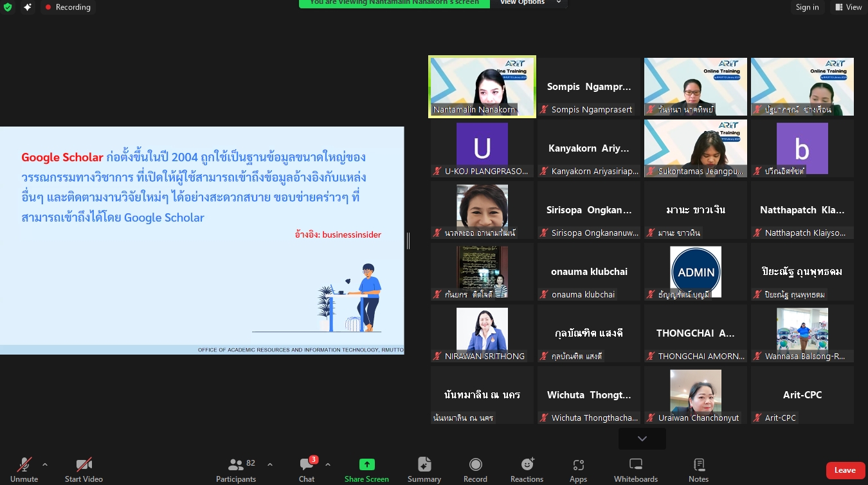Click the green Share Screen button

click(366, 470)
